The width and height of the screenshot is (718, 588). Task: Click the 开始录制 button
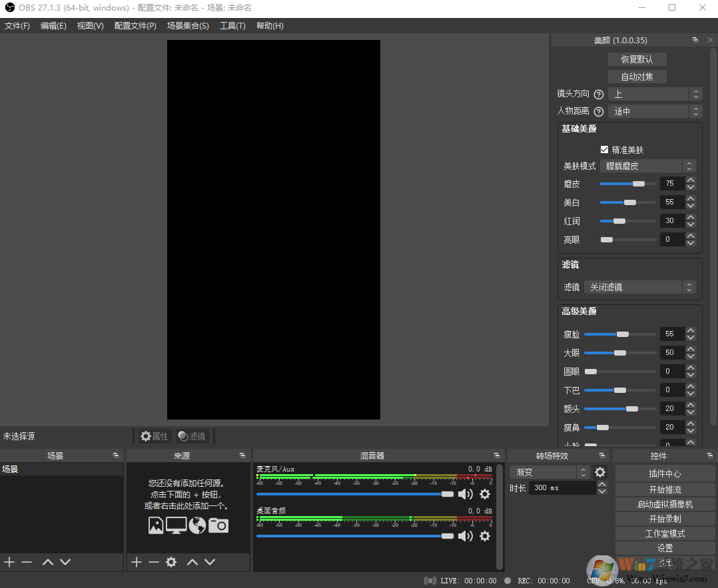[x=665, y=519]
